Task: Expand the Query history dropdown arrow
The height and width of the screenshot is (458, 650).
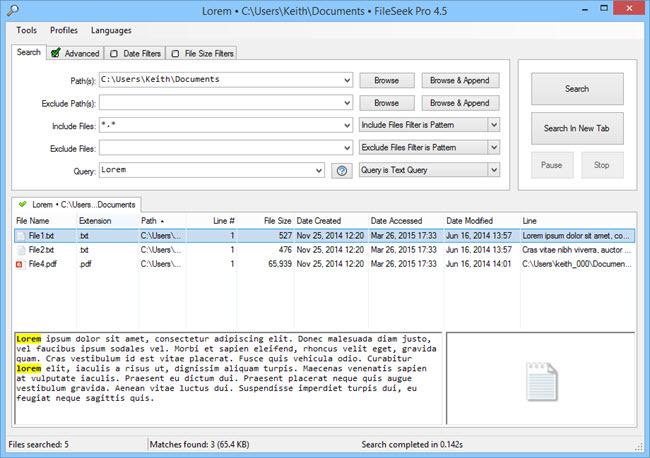Action: (x=318, y=170)
